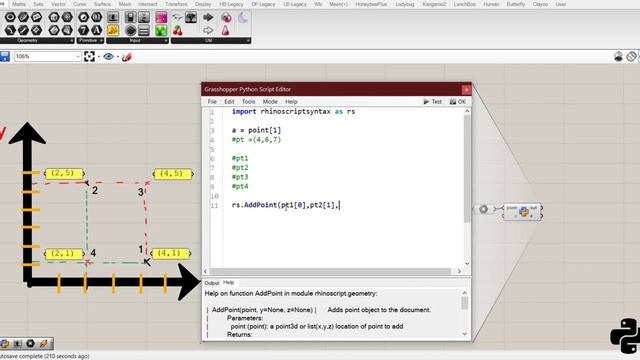Select the cherries Cherry Picker icon

[x=177, y=30]
